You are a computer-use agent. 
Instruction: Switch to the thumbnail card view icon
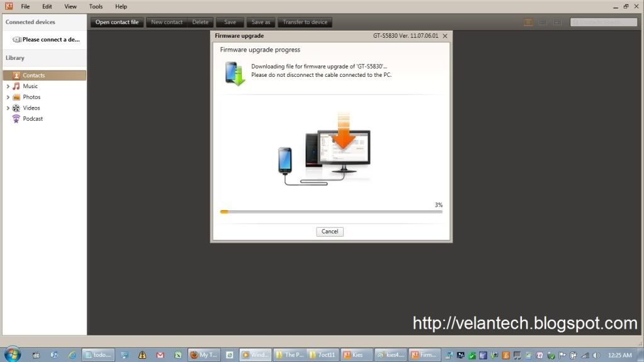(x=557, y=22)
